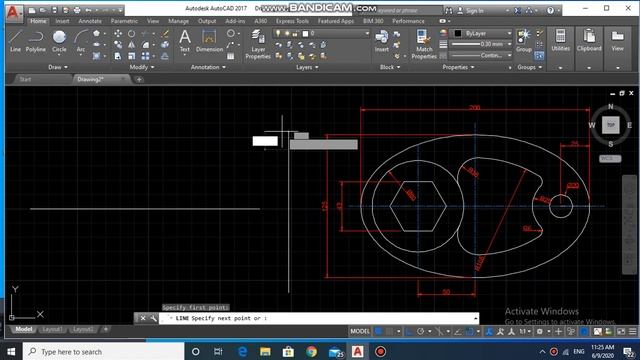This screenshot has width=640, height=360.
Task: Open the layer name dropdown
Action: [321, 33]
